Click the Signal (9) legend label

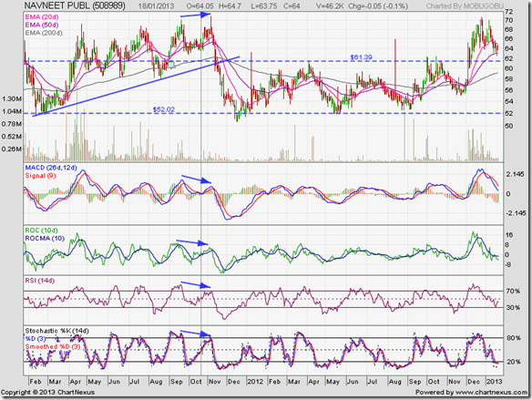[x=40, y=176]
